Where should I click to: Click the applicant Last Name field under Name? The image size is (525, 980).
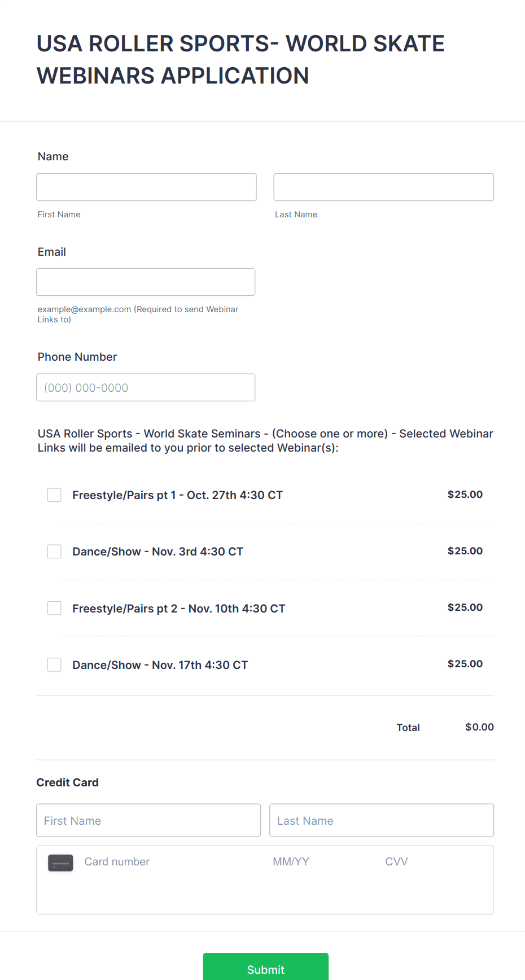tap(383, 187)
